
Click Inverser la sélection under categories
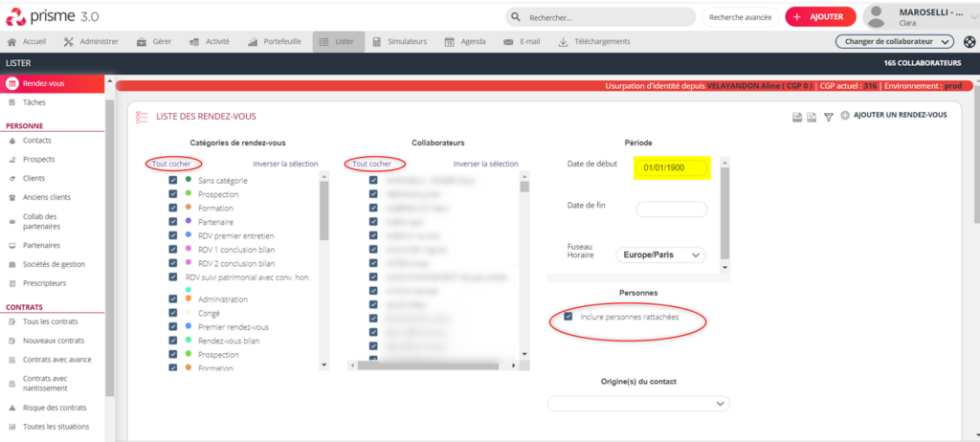[x=285, y=164]
